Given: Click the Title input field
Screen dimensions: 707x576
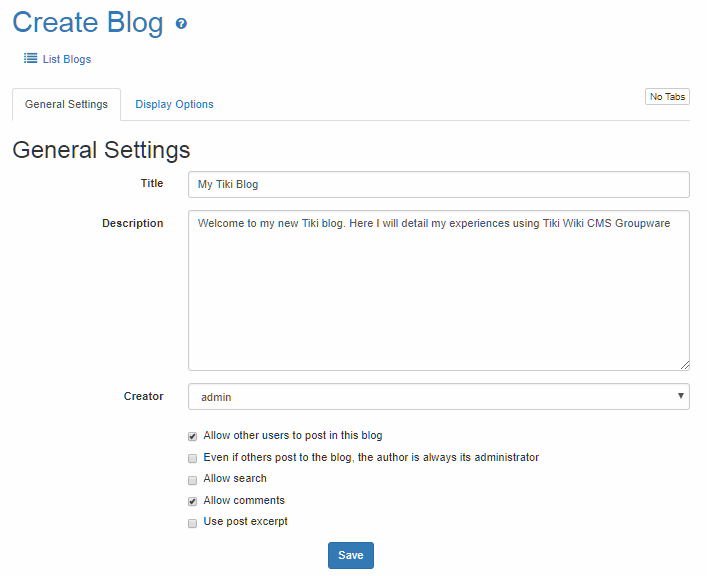Looking at the screenshot, I should [438, 184].
